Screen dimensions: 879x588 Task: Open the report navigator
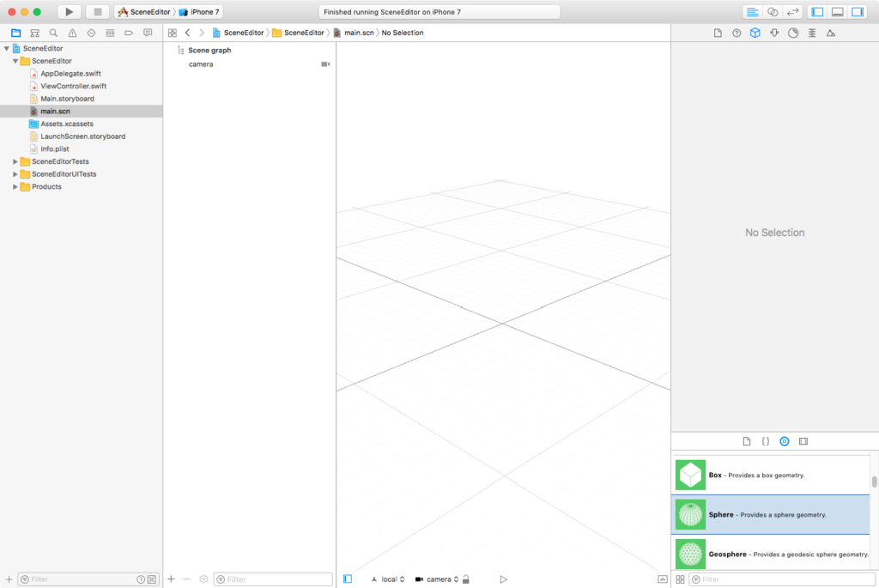tap(148, 33)
